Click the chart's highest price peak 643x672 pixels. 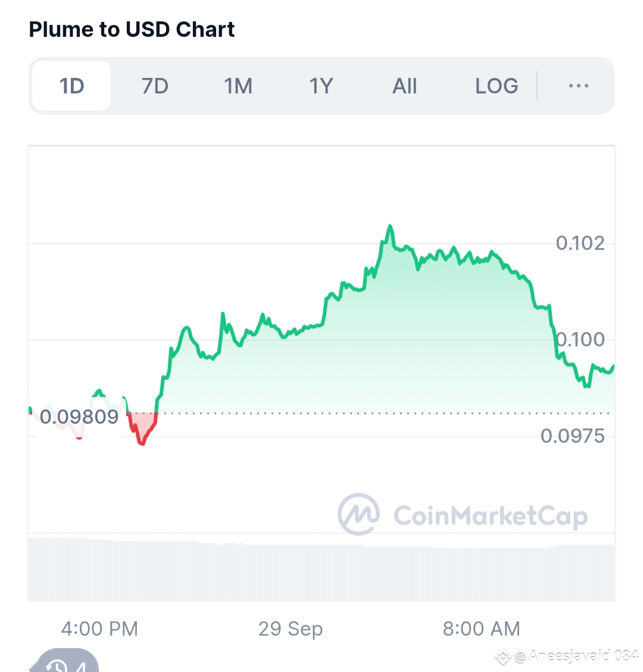pyautogui.click(x=390, y=227)
